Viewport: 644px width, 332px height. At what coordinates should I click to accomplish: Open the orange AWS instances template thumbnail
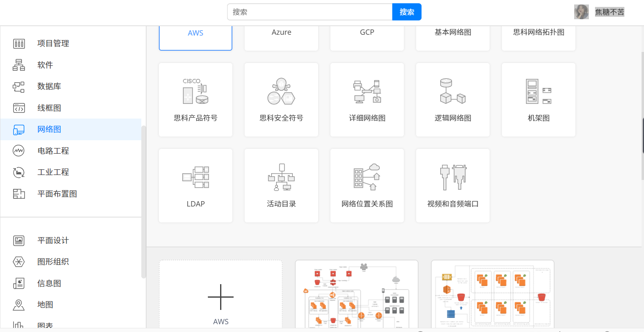pyautogui.click(x=493, y=294)
